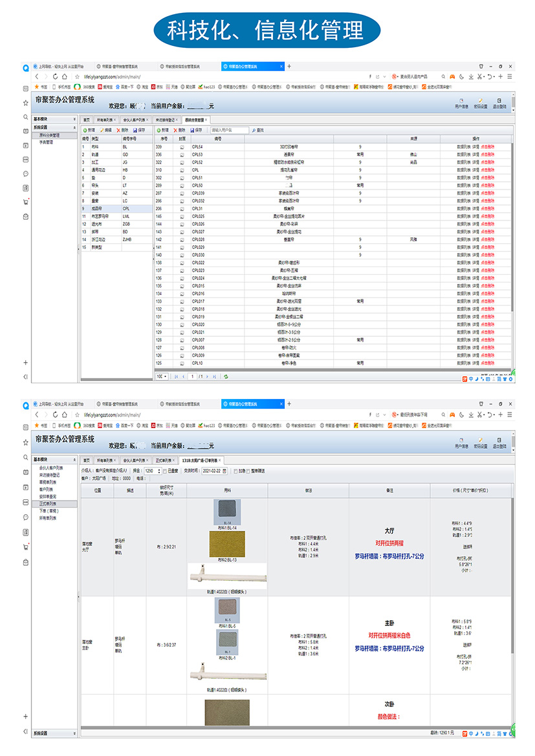Screen dimensions: 535x756
Task: Enable the 加急 checkbox
Action: point(235,471)
